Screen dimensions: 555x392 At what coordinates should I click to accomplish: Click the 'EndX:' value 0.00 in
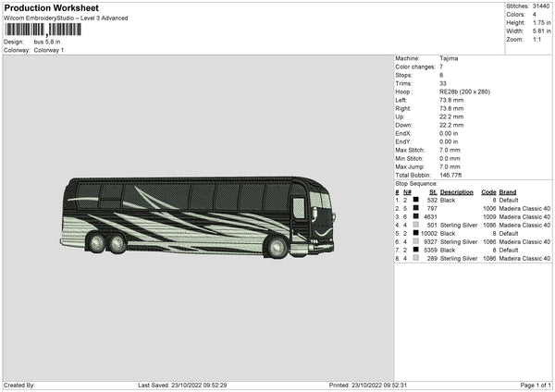point(449,133)
